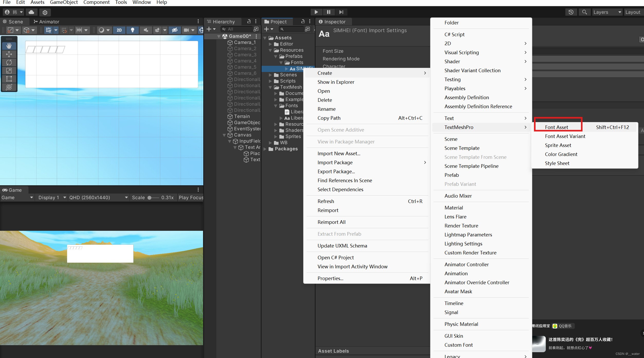
Task: Select the Hand view tool
Action: pos(9,46)
